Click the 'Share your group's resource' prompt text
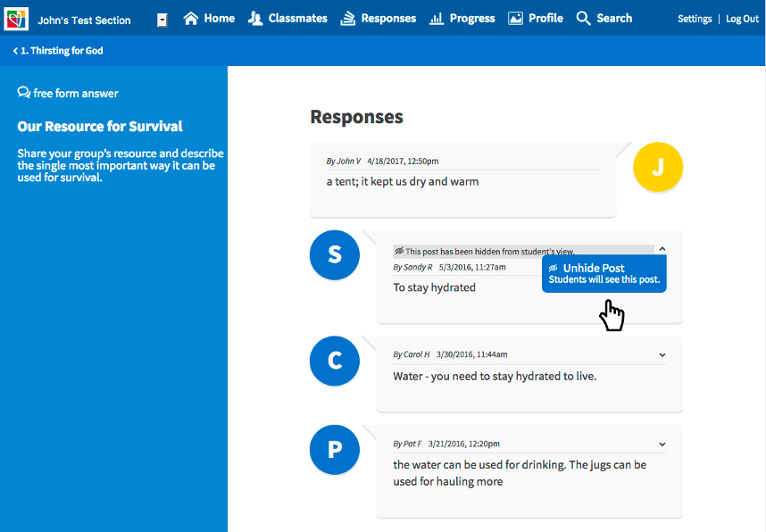The height and width of the screenshot is (532, 766). (x=121, y=166)
